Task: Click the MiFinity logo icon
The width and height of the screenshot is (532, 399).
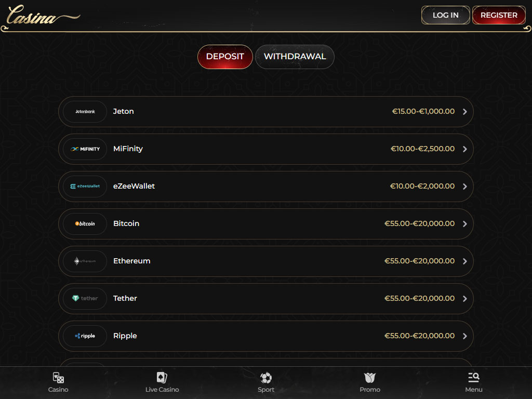Action: 85,149
